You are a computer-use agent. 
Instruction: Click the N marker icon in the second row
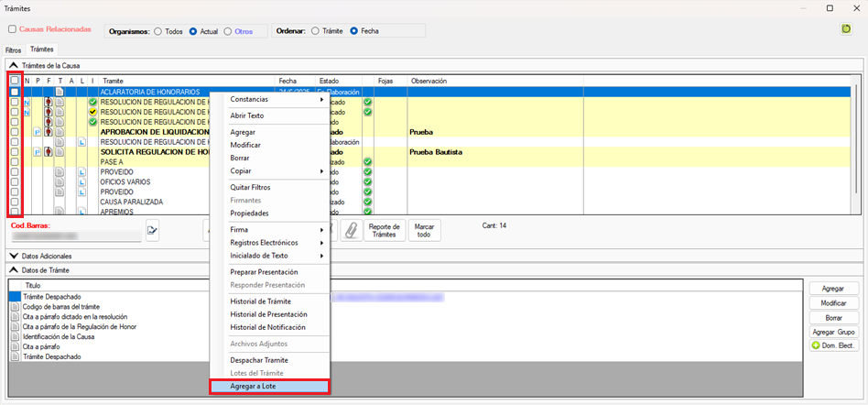(x=27, y=102)
